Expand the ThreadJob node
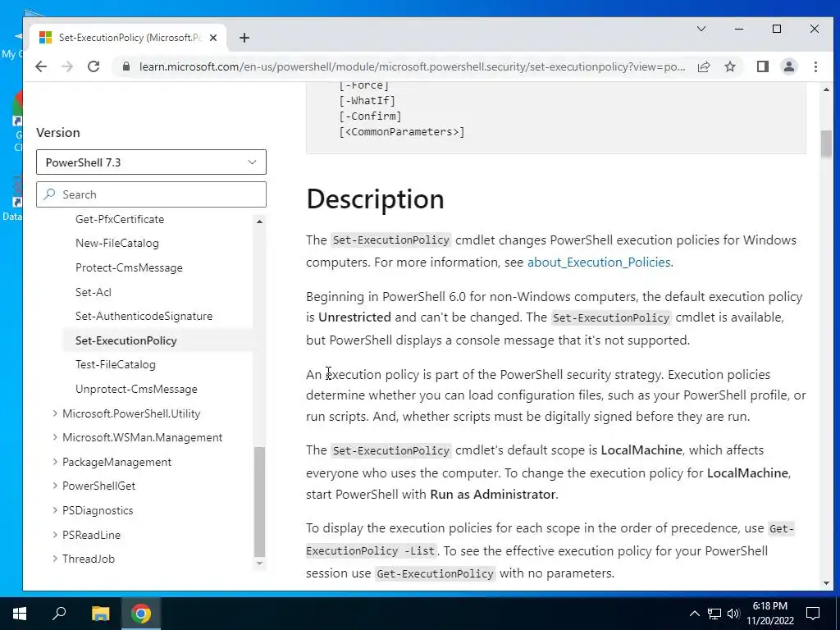 tap(55, 558)
